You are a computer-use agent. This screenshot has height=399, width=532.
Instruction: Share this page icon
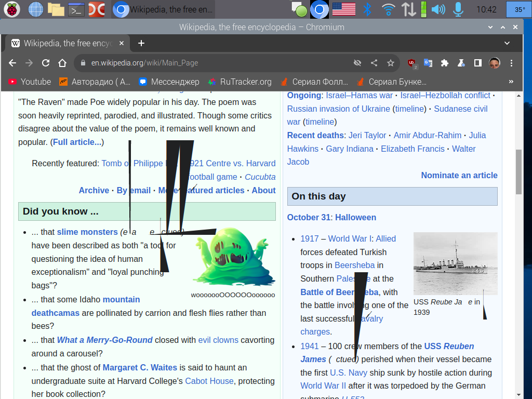[374, 63]
